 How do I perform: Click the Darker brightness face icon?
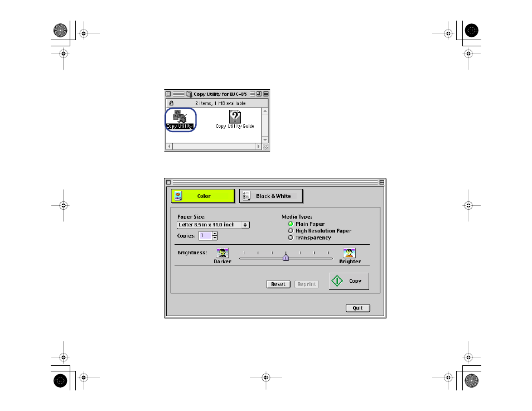click(x=223, y=253)
